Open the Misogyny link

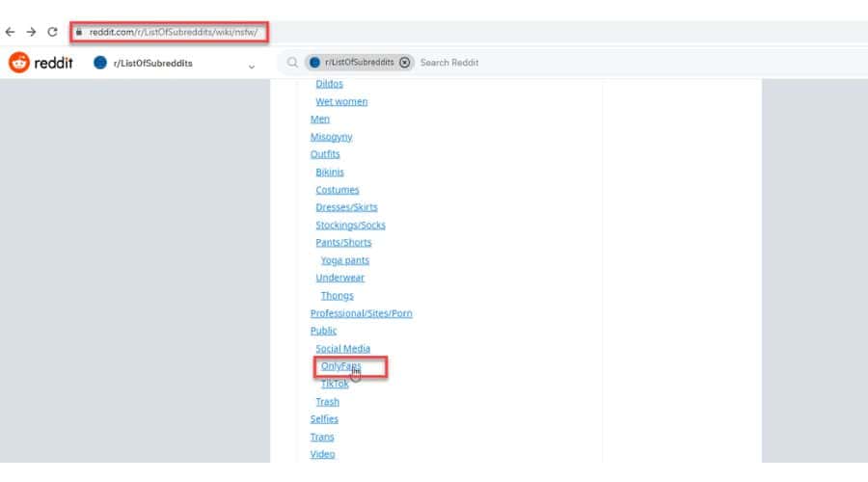pos(331,137)
